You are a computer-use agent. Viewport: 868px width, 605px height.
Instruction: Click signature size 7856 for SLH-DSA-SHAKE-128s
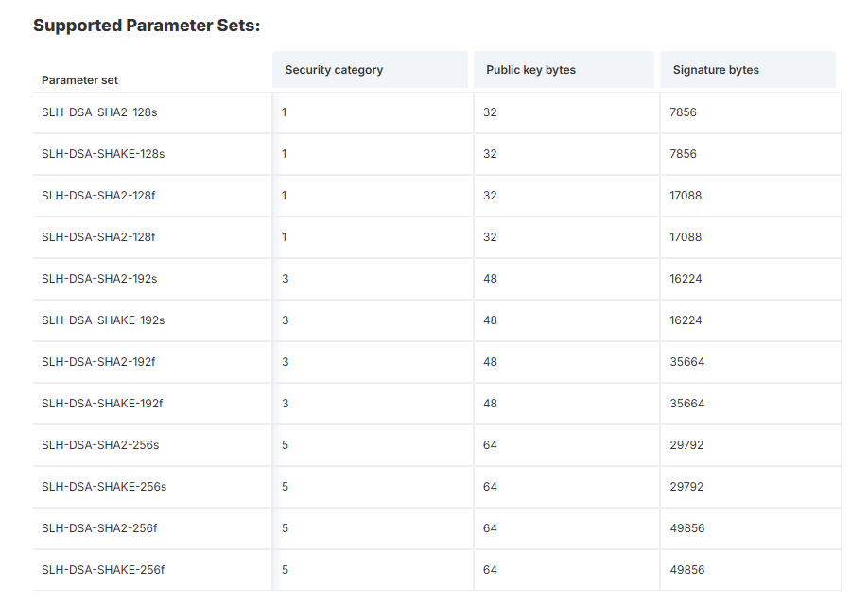pyautogui.click(x=683, y=154)
